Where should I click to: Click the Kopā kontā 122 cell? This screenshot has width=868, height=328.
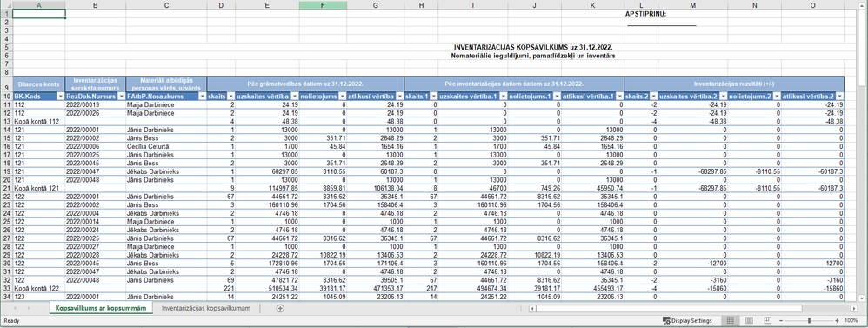point(39,289)
